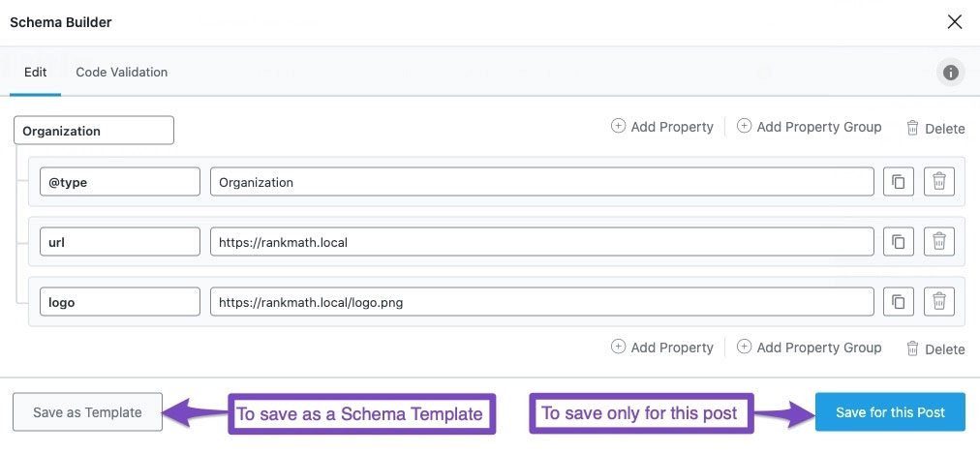Click Save as Template button
980x454 pixels.
point(87,412)
